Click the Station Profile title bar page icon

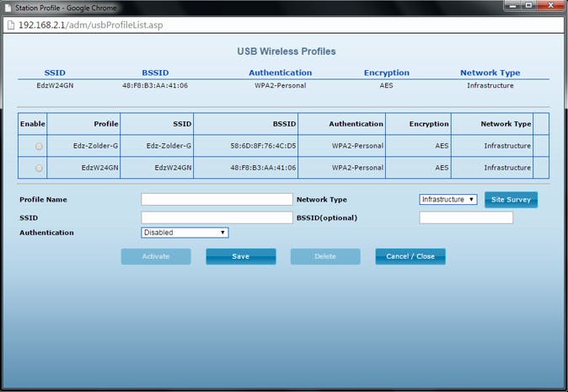click(x=8, y=8)
